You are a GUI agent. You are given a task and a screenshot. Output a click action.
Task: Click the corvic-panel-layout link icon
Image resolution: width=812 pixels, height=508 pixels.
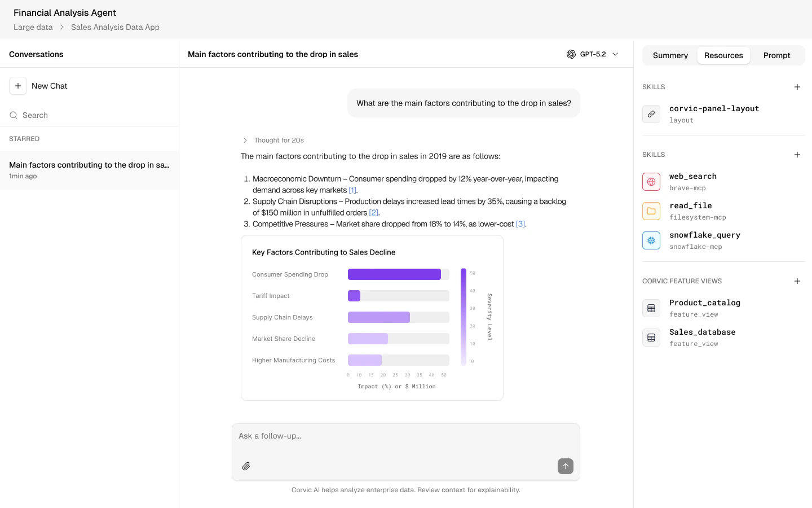651,114
